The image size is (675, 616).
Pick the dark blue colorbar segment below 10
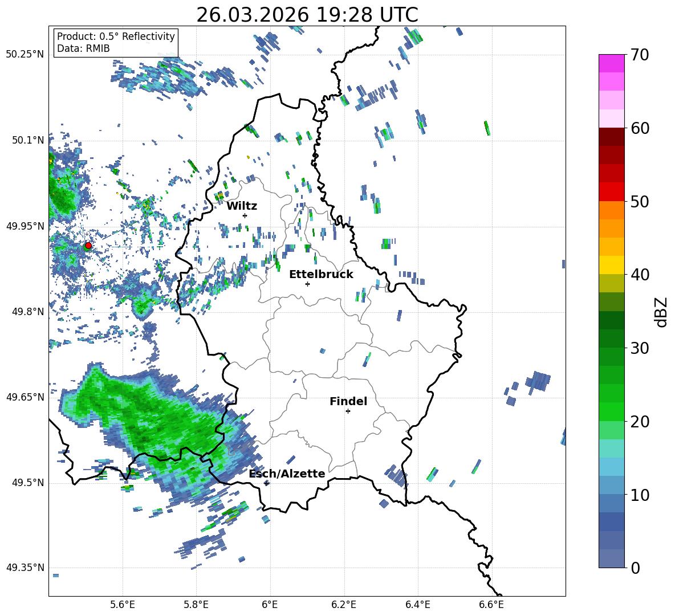click(611, 522)
